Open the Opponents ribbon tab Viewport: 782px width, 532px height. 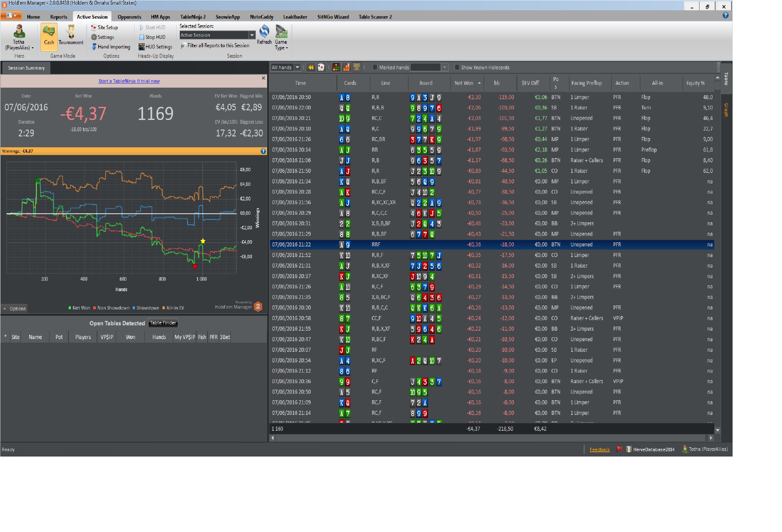(x=129, y=17)
